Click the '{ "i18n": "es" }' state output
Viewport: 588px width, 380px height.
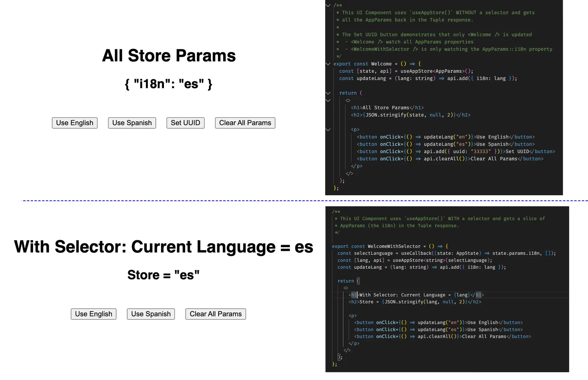point(169,84)
